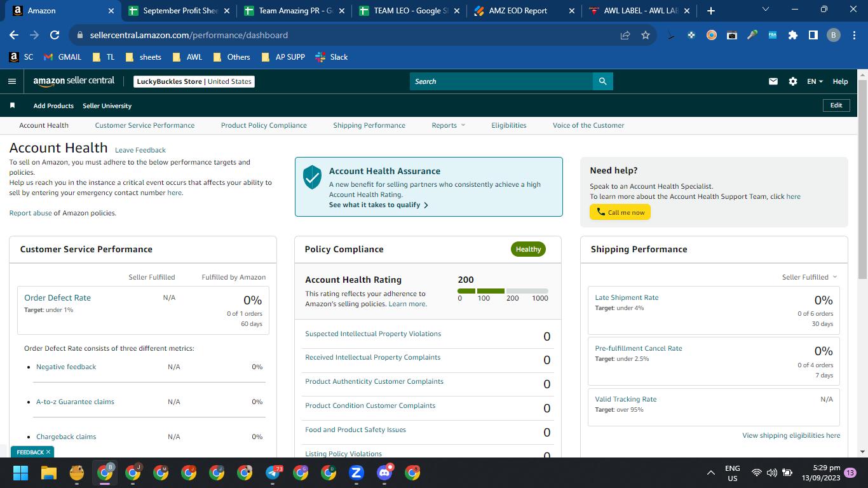Open the EN language dropdown

pyautogui.click(x=815, y=81)
